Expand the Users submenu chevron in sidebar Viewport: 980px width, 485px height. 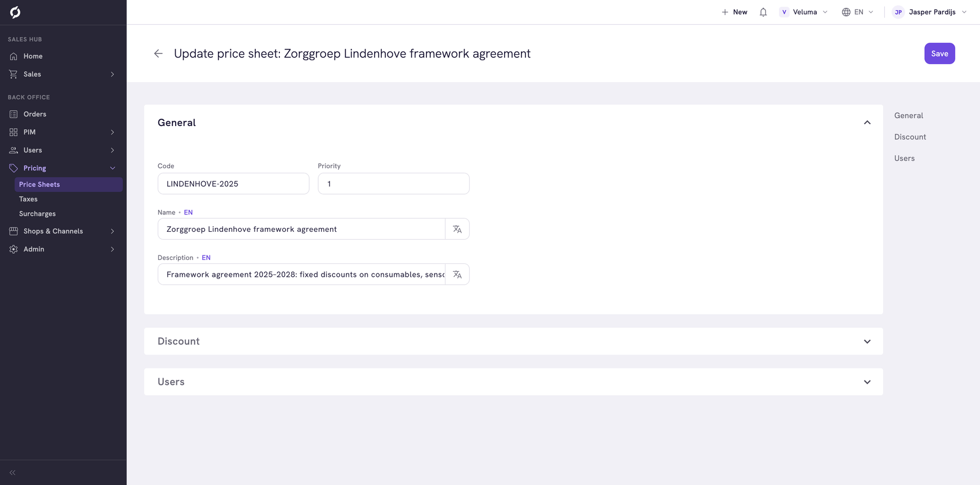[113, 150]
